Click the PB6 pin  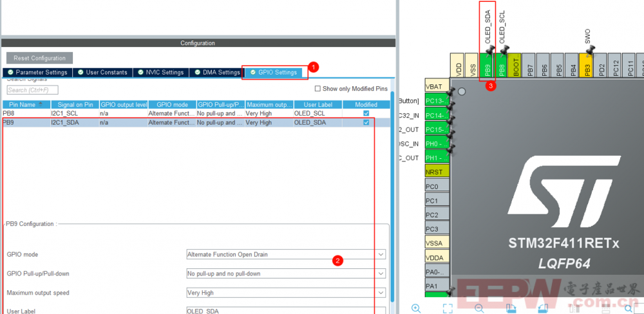click(x=544, y=65)
